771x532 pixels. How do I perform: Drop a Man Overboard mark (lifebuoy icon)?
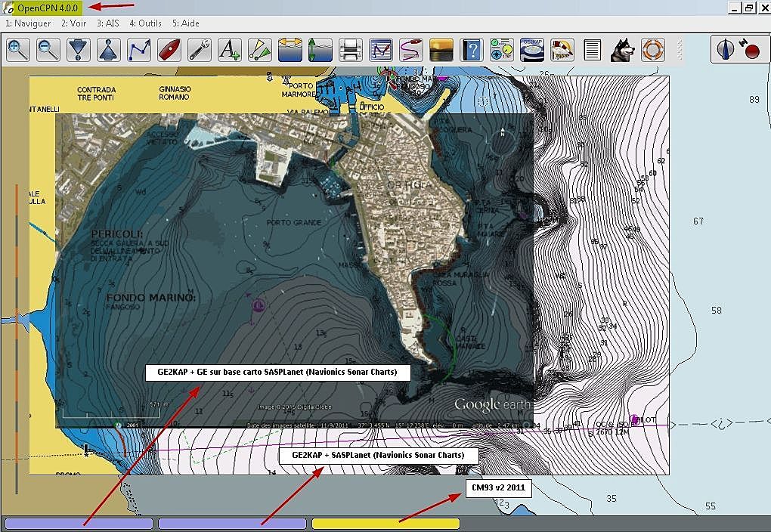coord(653,50)
